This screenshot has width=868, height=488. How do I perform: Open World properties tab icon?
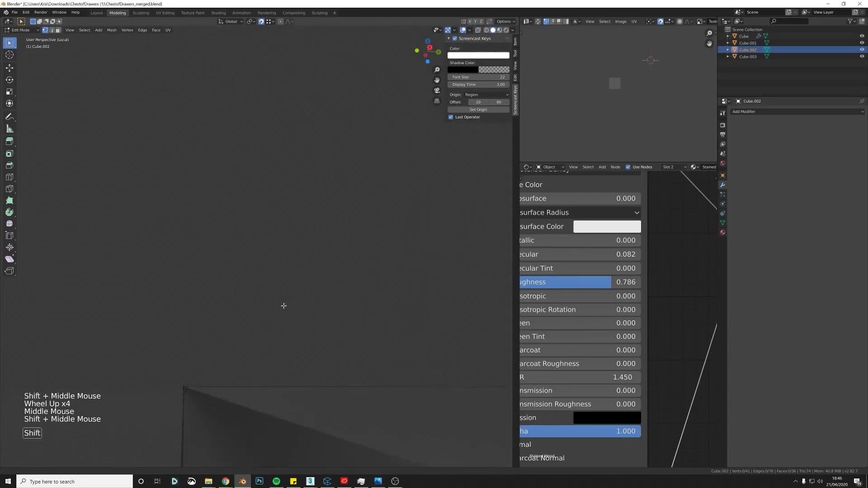722,163
